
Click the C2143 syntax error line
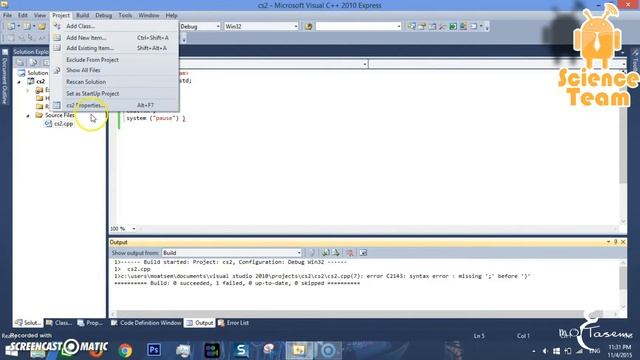[322, 276]
